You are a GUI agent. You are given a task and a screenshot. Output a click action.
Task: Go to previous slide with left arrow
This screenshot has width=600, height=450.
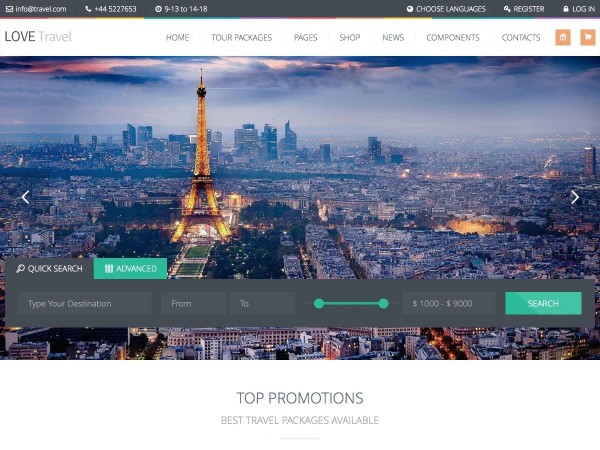pos(26,197)
